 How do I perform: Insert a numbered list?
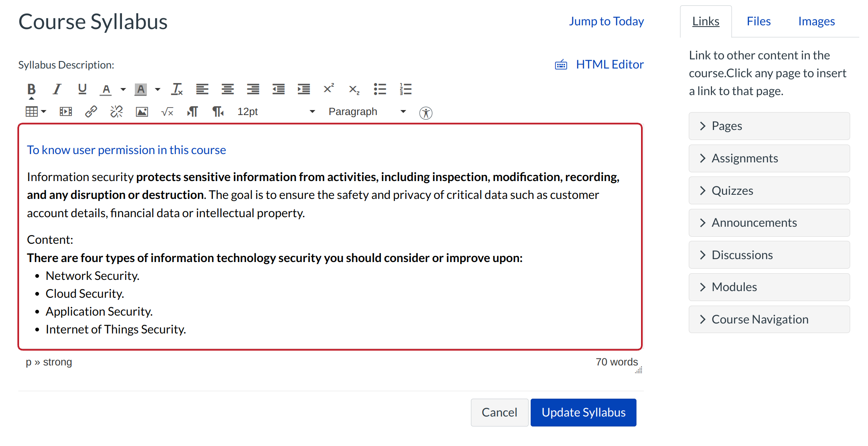405,89
